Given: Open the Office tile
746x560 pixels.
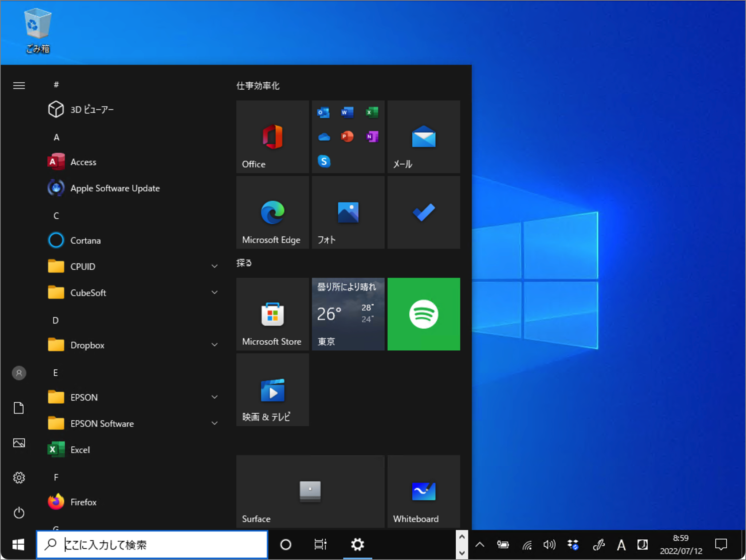Looking at the screenshot, I should pyautogui.click(x=272, y=137).
